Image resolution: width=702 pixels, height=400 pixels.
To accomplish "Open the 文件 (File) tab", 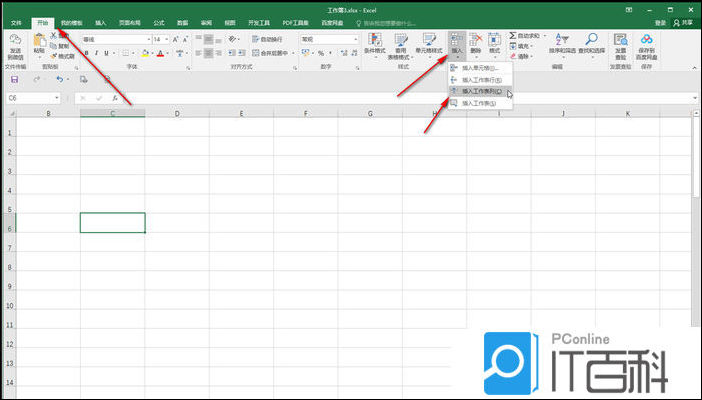I will click(16, 23).
